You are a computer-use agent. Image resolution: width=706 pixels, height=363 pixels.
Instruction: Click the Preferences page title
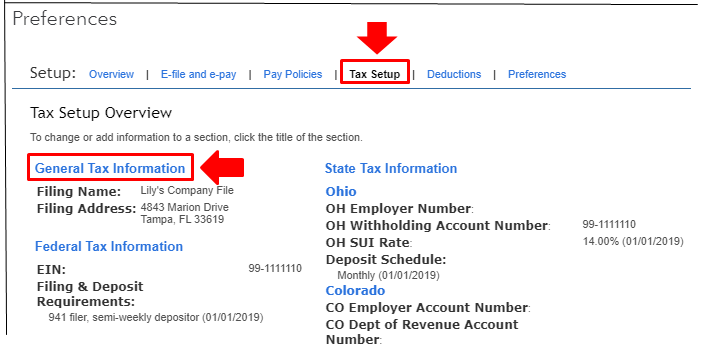pos(65,19)
